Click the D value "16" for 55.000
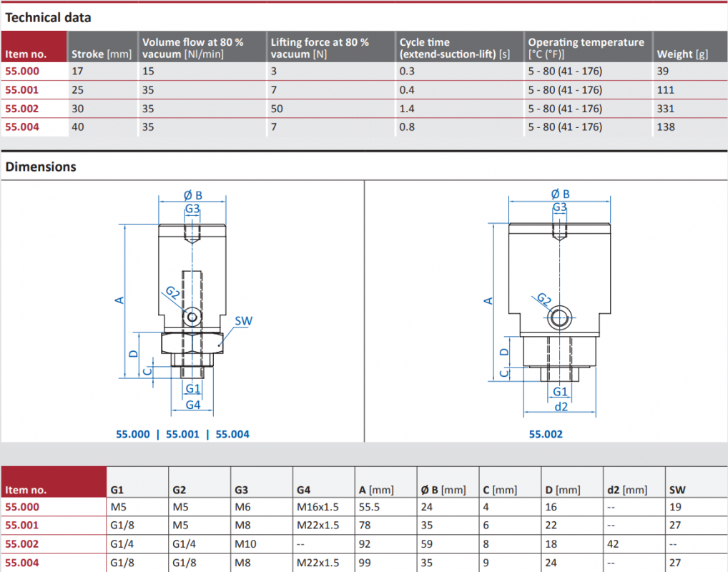Viewport: 728px width, 572px height. [x=551, y=507]
